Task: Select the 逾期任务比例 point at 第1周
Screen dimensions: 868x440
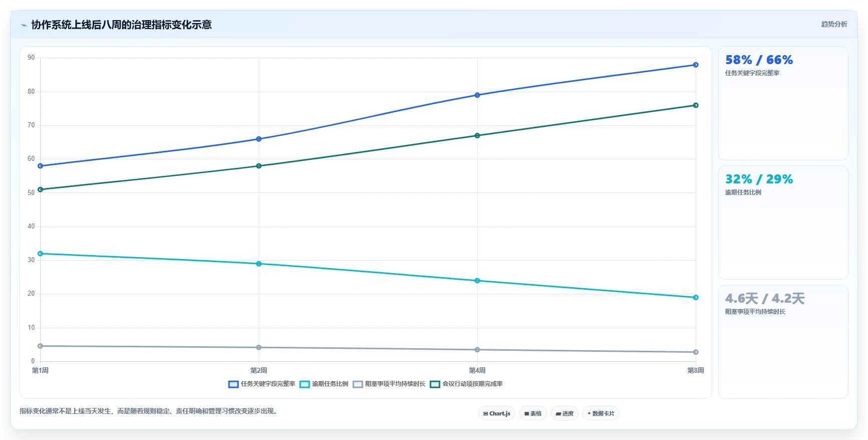Action: pyautogui.click(x=41, y=254)
